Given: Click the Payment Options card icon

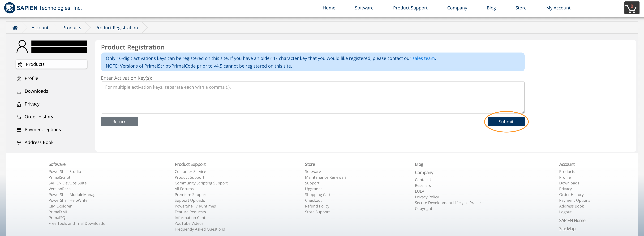Looking at the screenshot, I should pyautogui.click(x=19, y=130).
